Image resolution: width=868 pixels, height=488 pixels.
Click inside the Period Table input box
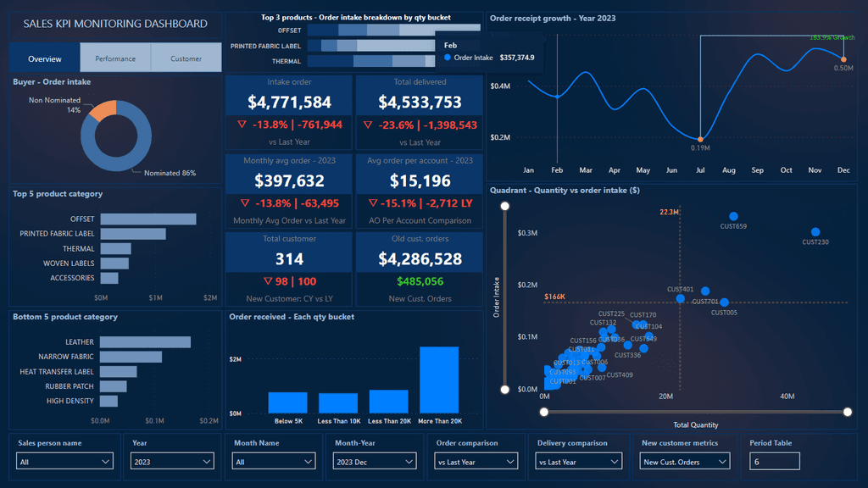click(x=776, y=461)
